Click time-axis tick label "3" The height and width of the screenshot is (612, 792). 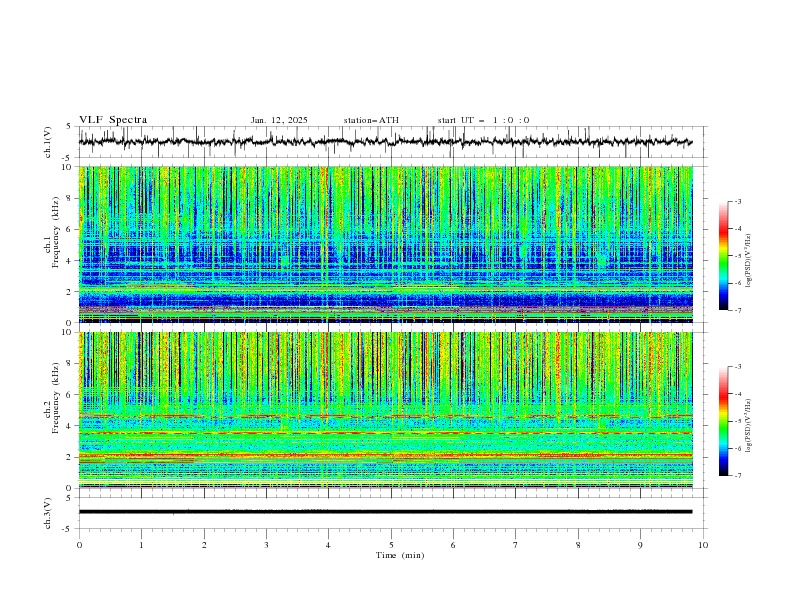pyautogui.click(x=266, y=545)
